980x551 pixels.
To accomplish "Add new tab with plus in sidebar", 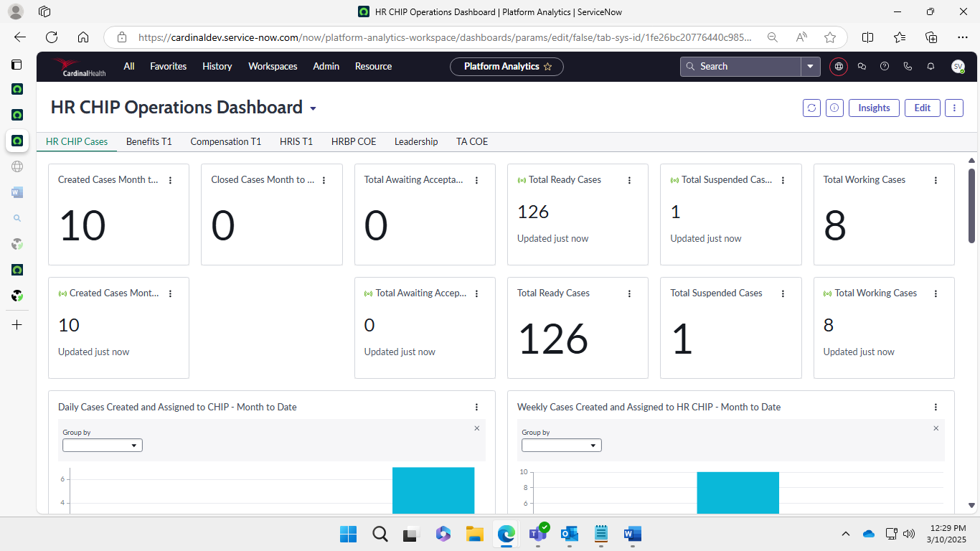I will tap(17, 325).
